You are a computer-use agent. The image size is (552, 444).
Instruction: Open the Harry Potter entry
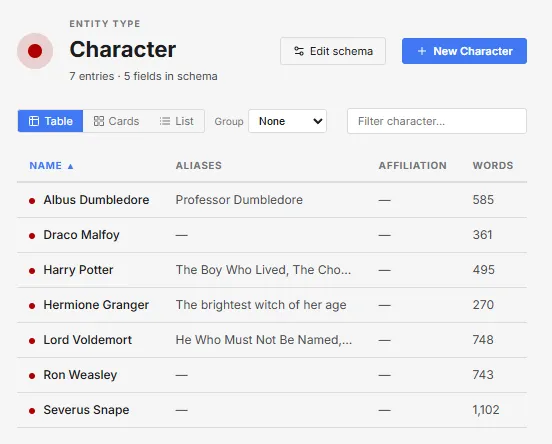pyautogui.click(x=78, y=270)
